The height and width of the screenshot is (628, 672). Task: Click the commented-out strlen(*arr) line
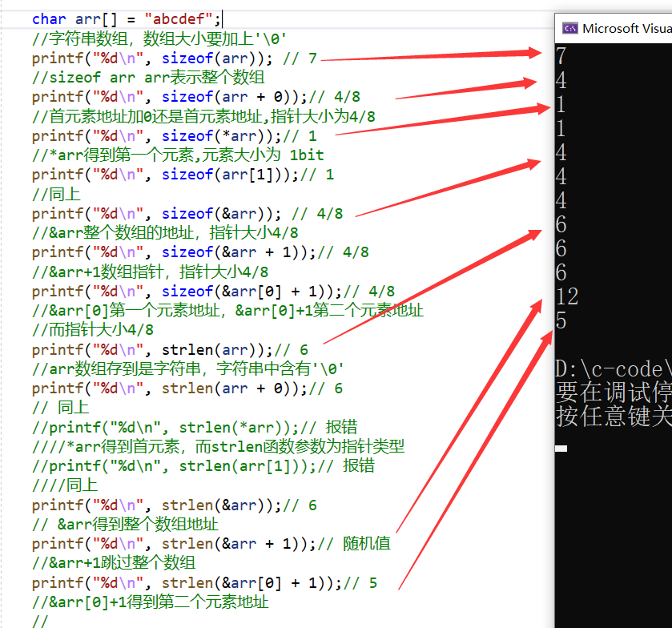(x=195, y=428)
